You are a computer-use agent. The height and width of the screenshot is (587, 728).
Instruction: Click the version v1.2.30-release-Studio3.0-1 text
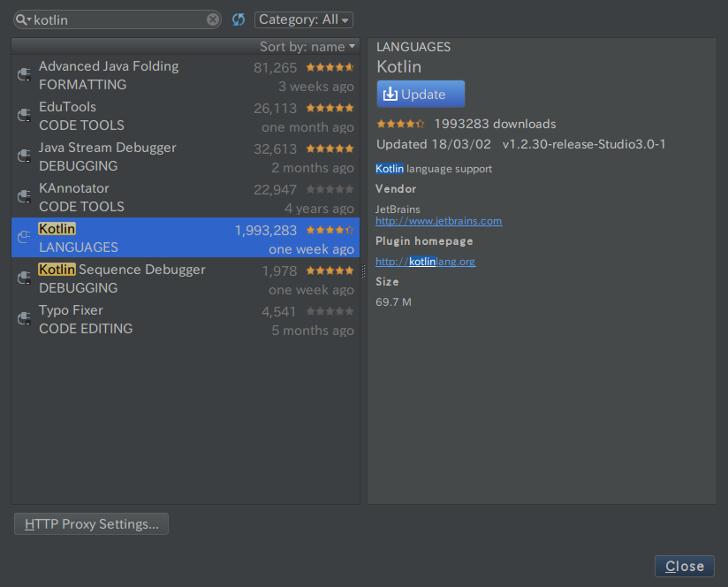pos(584,144)
